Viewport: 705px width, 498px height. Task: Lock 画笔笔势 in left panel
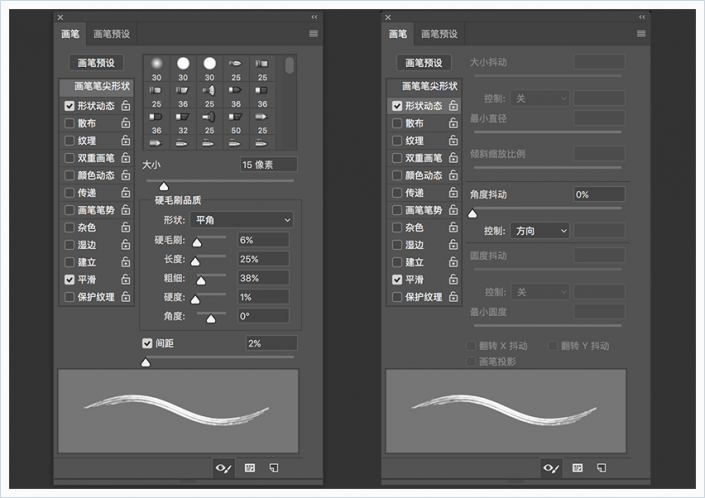(126, 210)
